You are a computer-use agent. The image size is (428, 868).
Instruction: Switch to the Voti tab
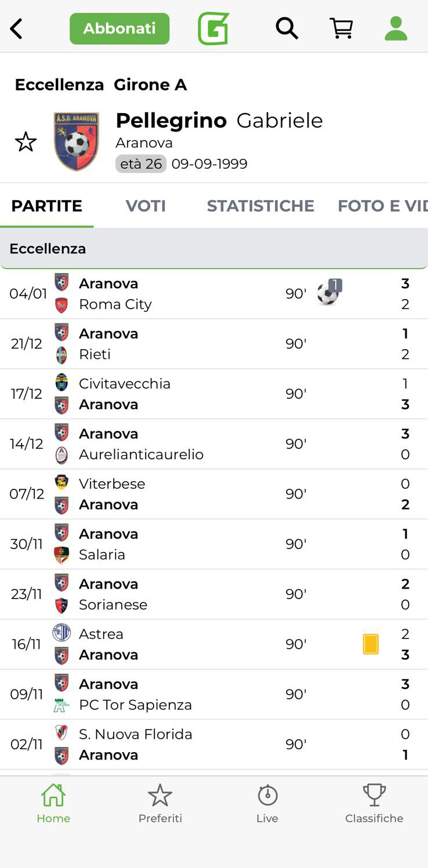[146, 206]
